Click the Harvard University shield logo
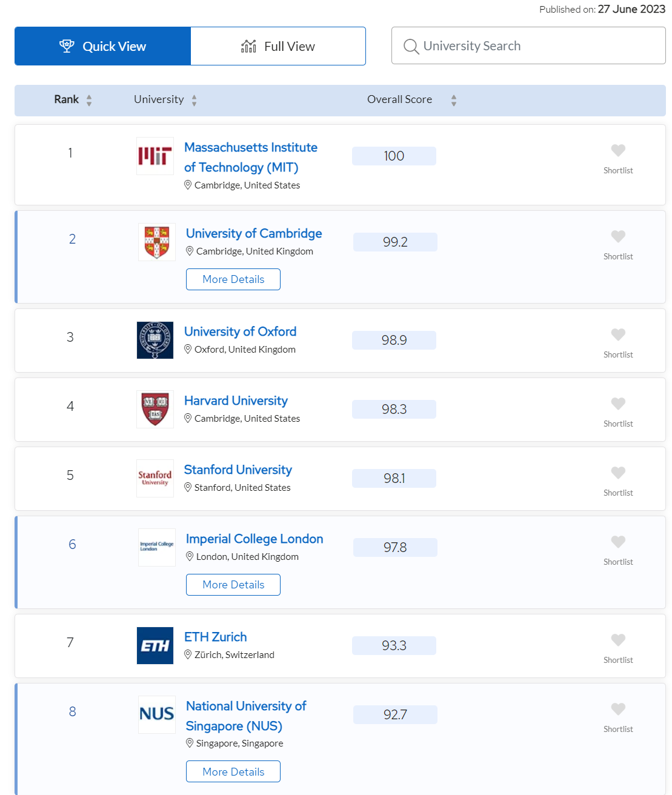Viewport: 672px width, 795px height. [x=155, y=410]
